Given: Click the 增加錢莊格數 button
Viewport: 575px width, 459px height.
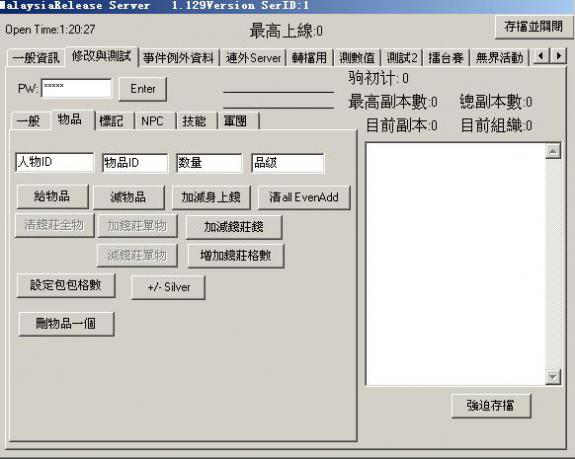Looking at the screenshot, I should point(236,256).
